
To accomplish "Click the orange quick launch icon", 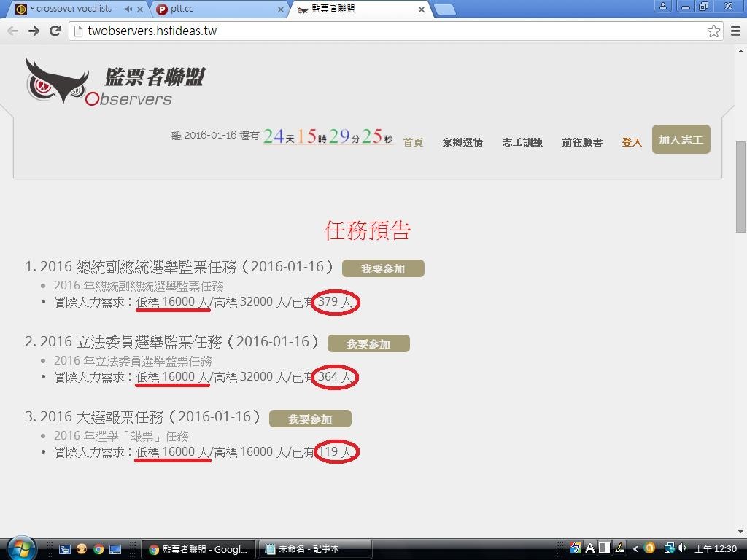I will 82,549.
